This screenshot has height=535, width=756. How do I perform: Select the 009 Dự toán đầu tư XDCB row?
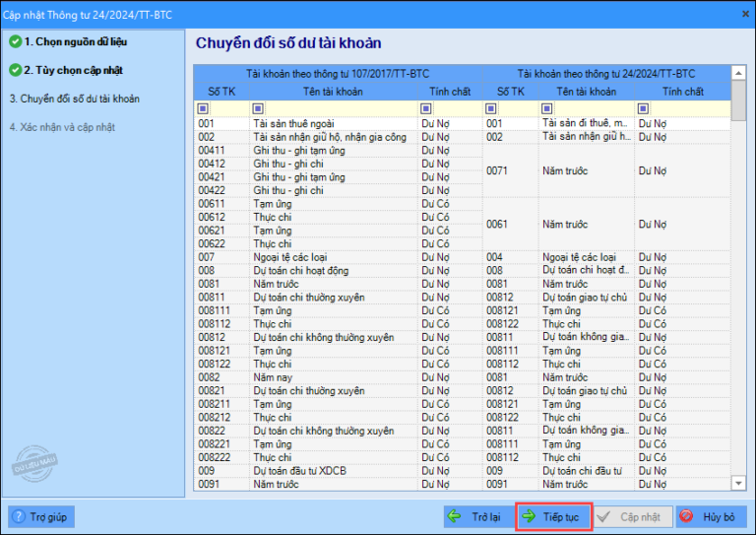tap(295, 471)
